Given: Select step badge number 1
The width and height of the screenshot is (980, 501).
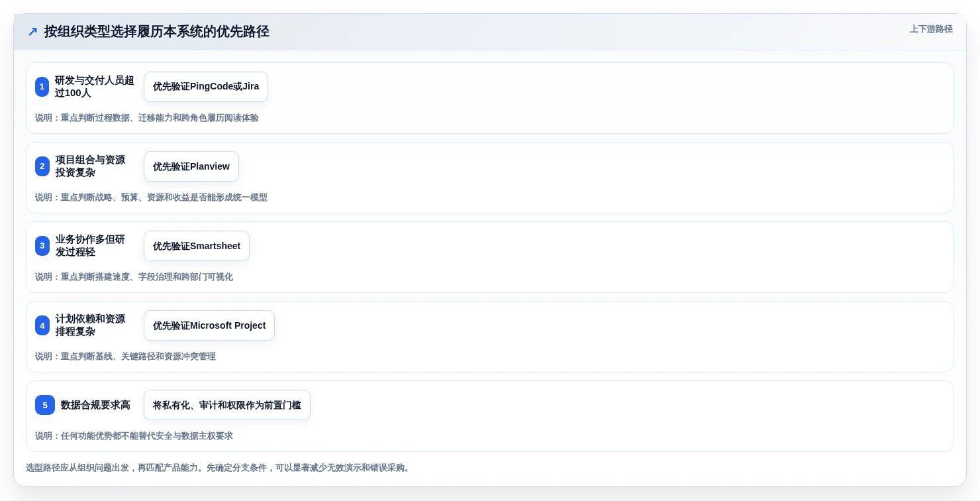Looking at the screenshot, I should (x=42, y=87).
